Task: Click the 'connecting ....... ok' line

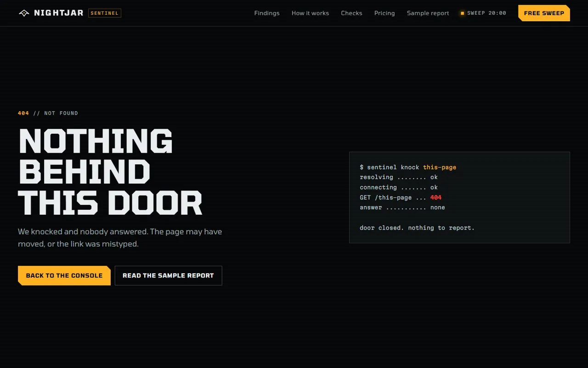Action: point(399,187)
